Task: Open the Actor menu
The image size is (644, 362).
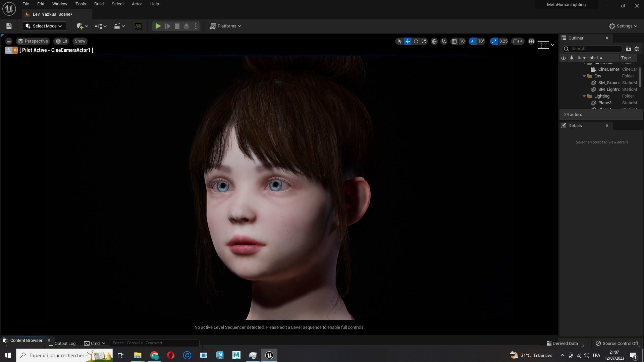Action: pos(137,4)
